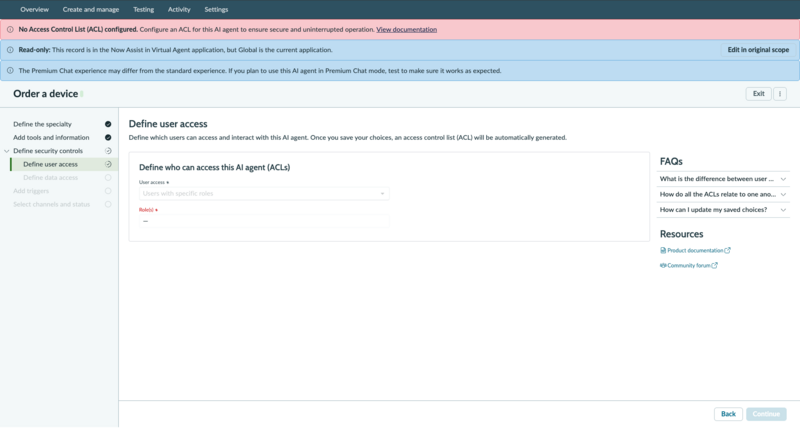Click the FAQs heading
800x428 pixels.
click(671, 161)
